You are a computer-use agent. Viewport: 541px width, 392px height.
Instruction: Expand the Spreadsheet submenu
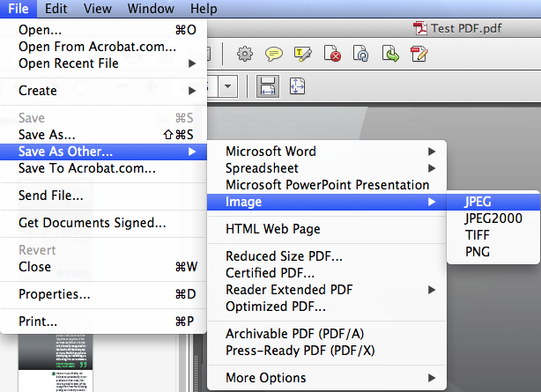coord(327,168)
